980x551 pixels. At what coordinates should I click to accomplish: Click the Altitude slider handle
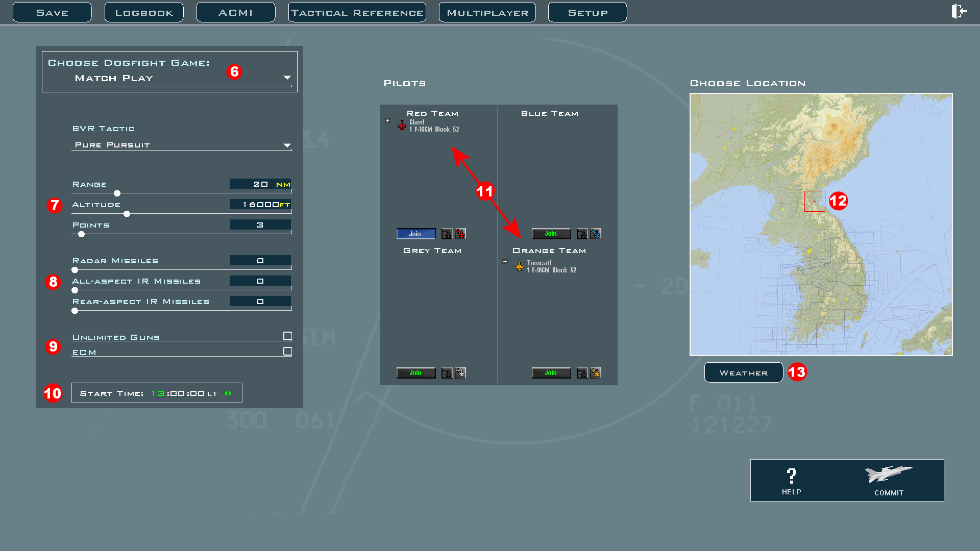127,214
